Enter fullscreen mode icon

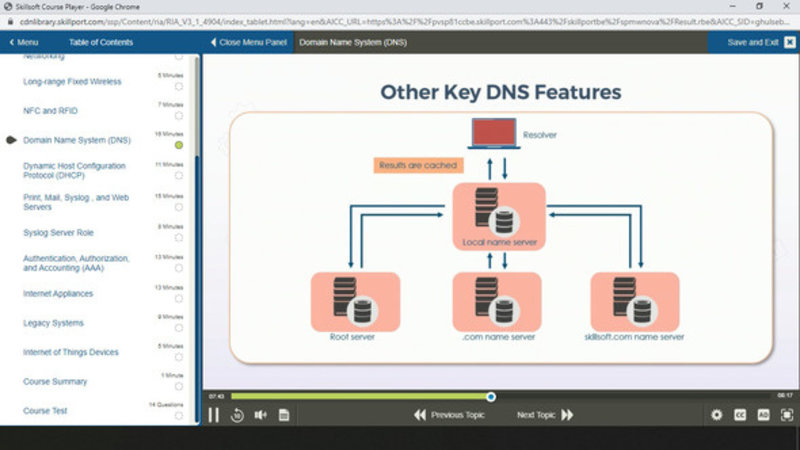pyautogui.click(x=787, y=415)
